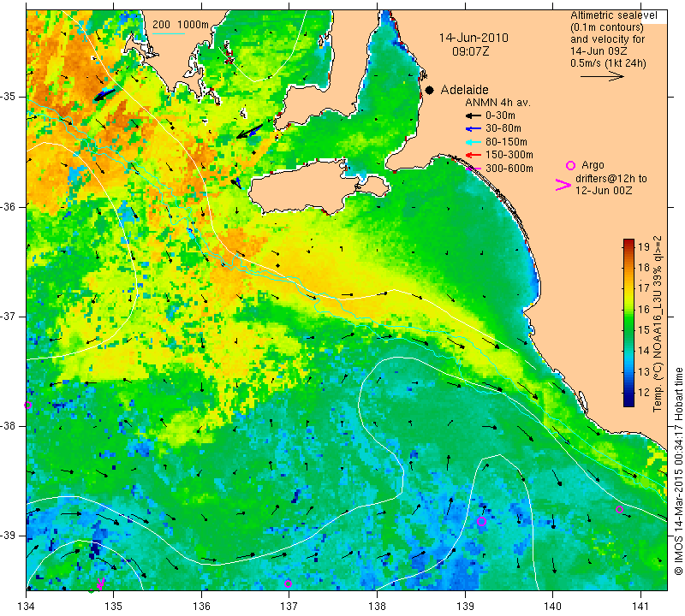The image size is (685, 616).
Task: Click the -38 latitude axis label
Action: click(9, 426)
